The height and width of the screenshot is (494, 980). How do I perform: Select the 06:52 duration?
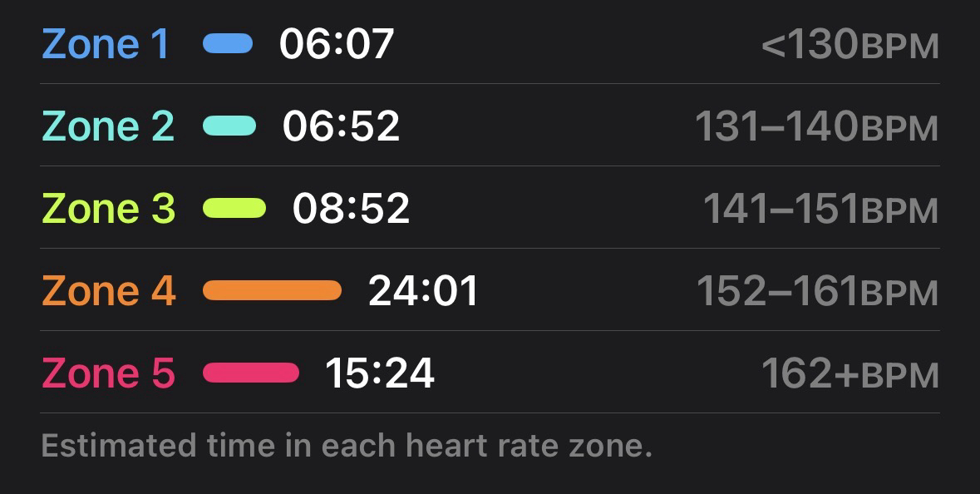tap(341, 126)
